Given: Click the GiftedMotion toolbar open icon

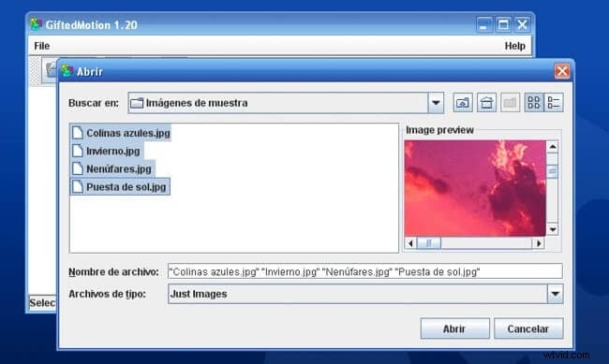Looking at the screenshot, I should click(x=50, y=70).
